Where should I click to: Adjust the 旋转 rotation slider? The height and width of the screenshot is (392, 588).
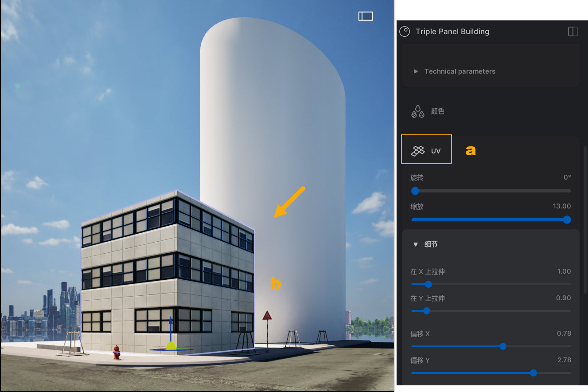491,191
